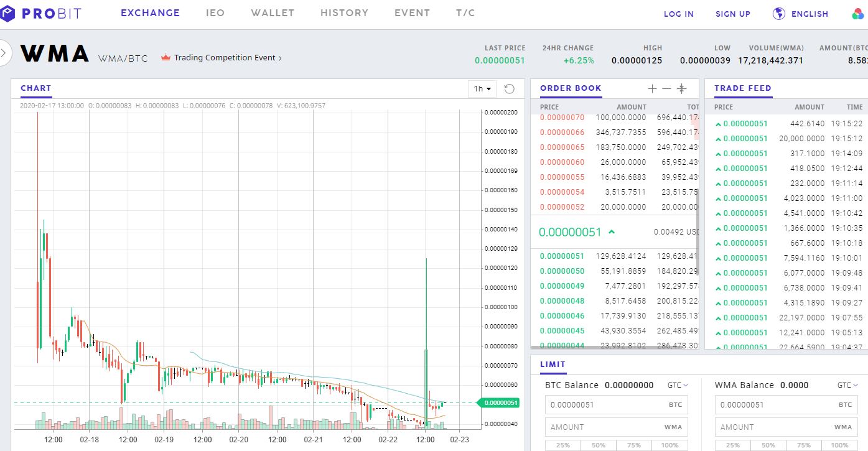The image size is (868, 451).
Task: Open the EXCHANGE menu
Action: point(150,12)
